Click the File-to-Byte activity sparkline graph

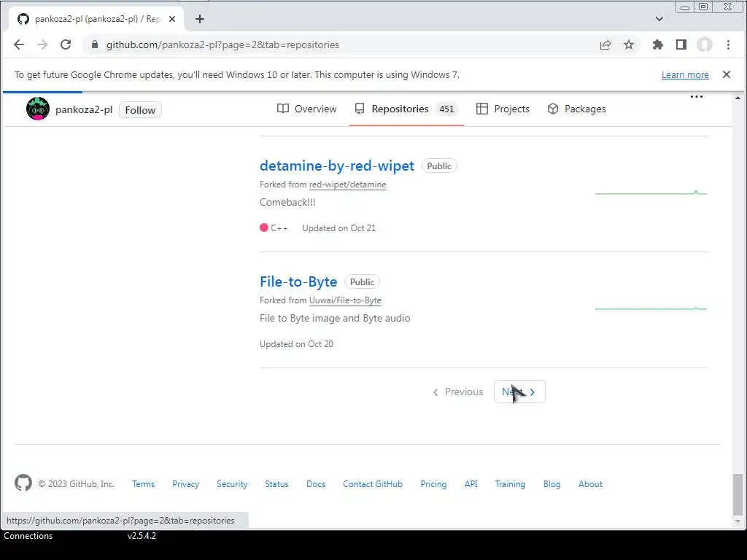(x=651, y=308)
